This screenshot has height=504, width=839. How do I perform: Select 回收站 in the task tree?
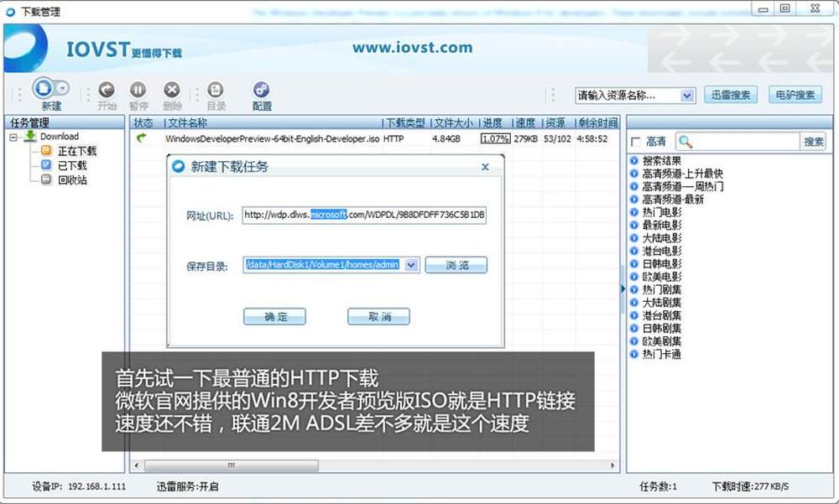72,180
